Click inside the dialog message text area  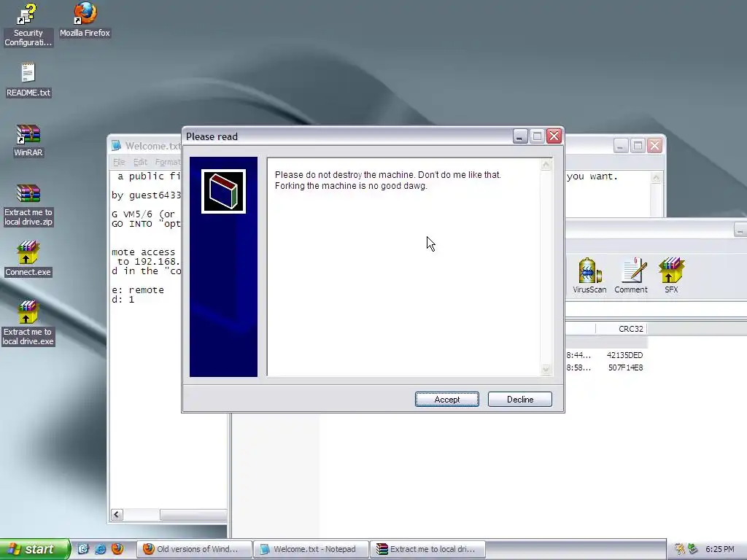[x=403, y=267]
